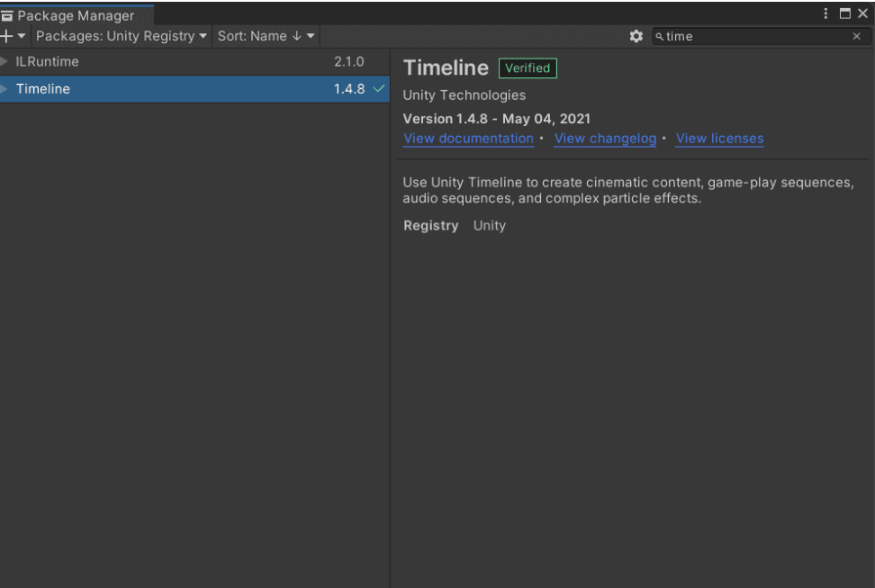Focus the package search field containing "time"
Screen dimensions: 875x588
click(754, 37)
